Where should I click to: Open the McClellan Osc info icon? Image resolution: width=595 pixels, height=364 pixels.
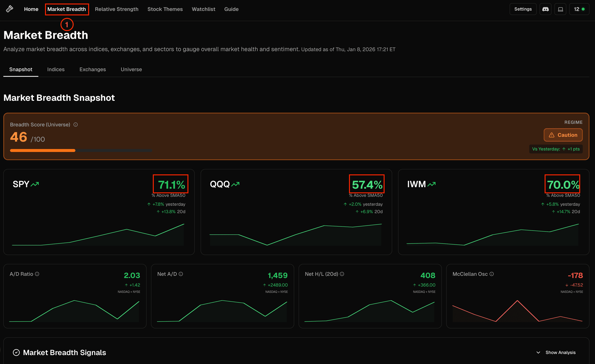coord(492,274)
